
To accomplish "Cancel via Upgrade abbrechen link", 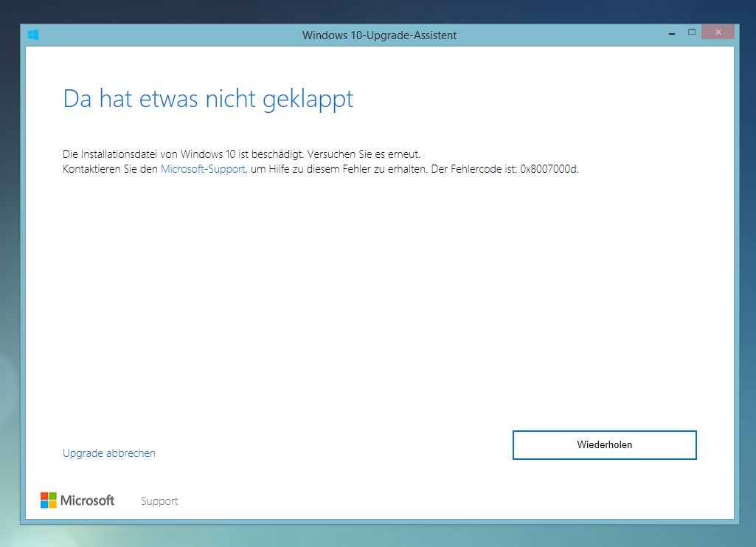I will click(109, 453).
